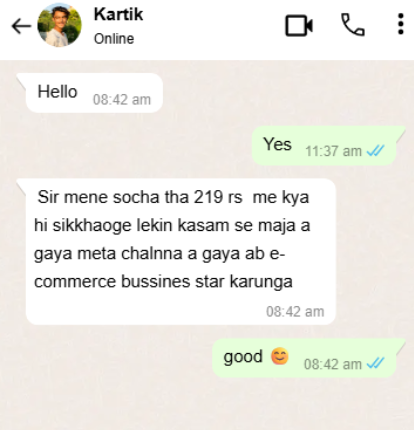Start a voice call with Kartik
The height and width of the screenshot is (430, 414).
click(x=353, y=24)
